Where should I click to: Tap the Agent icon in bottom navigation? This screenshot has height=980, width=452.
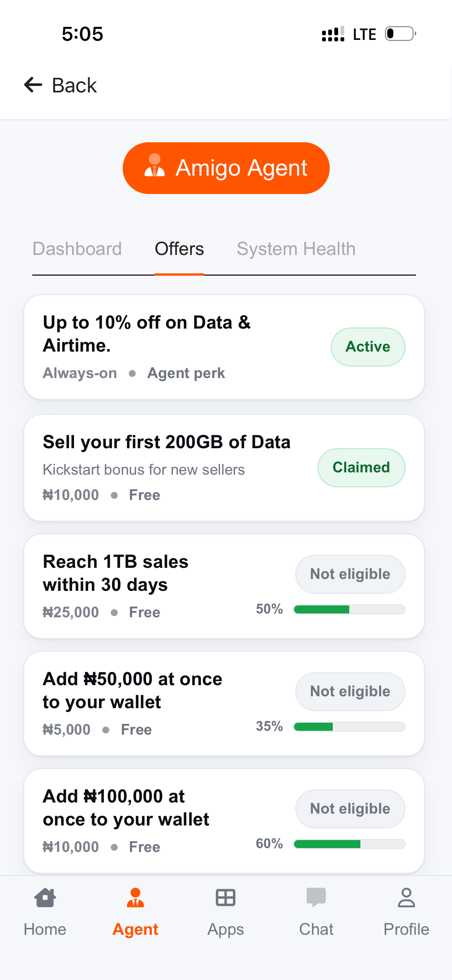(135, 898)
